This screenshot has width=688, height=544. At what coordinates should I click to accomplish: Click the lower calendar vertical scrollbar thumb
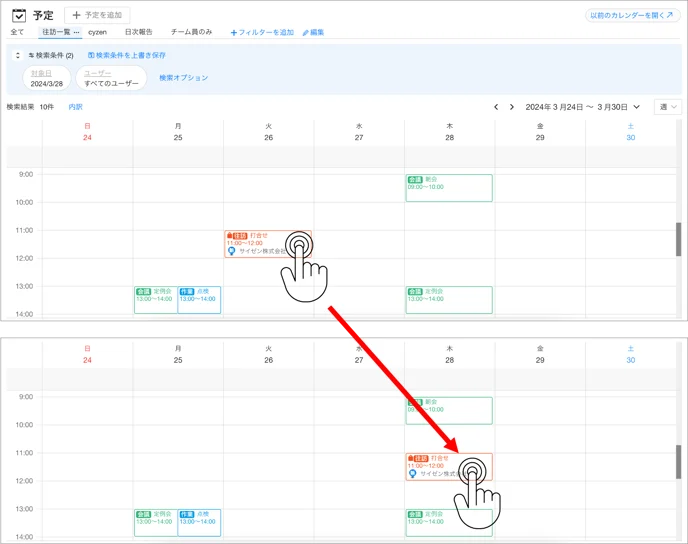click(678, 462)
